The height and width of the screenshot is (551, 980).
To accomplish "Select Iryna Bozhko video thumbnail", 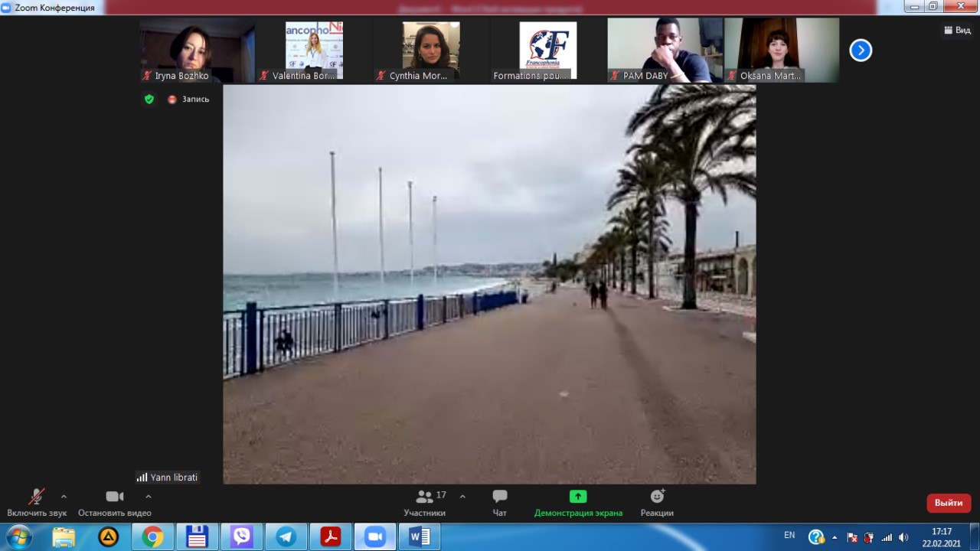I will coord(197,51).
